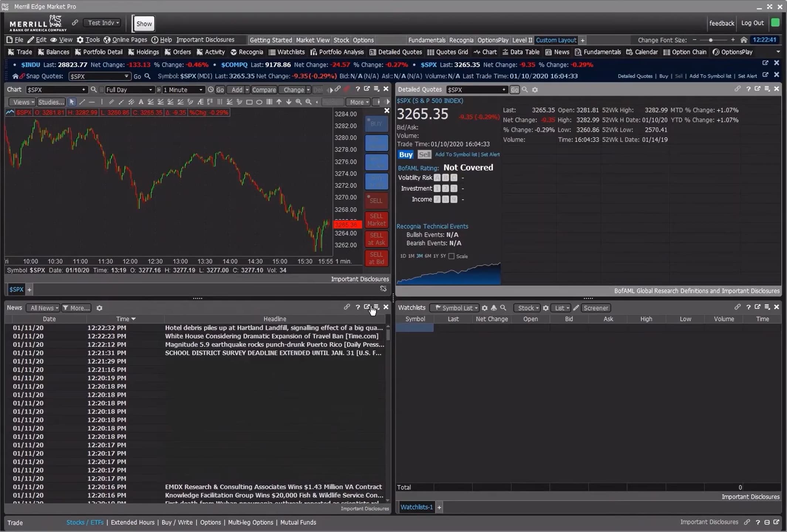Click the font size slider handle
787x532 pixels.
pos(711,40)
